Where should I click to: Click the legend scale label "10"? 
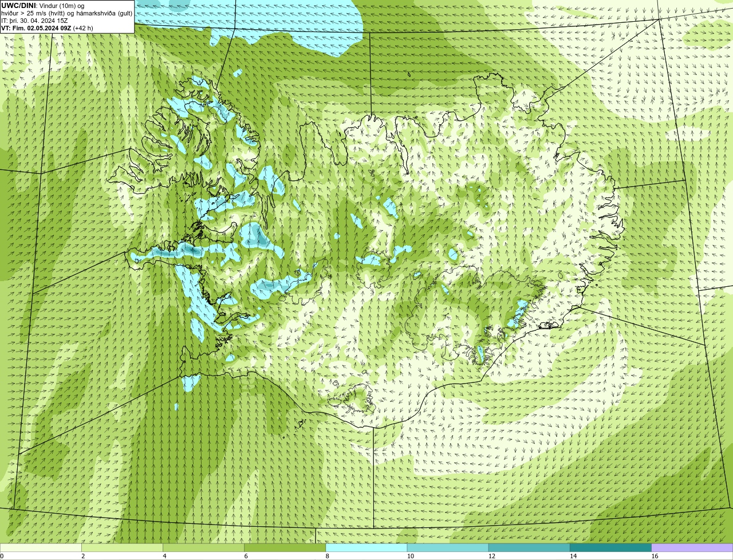click(x=410, y=556)
